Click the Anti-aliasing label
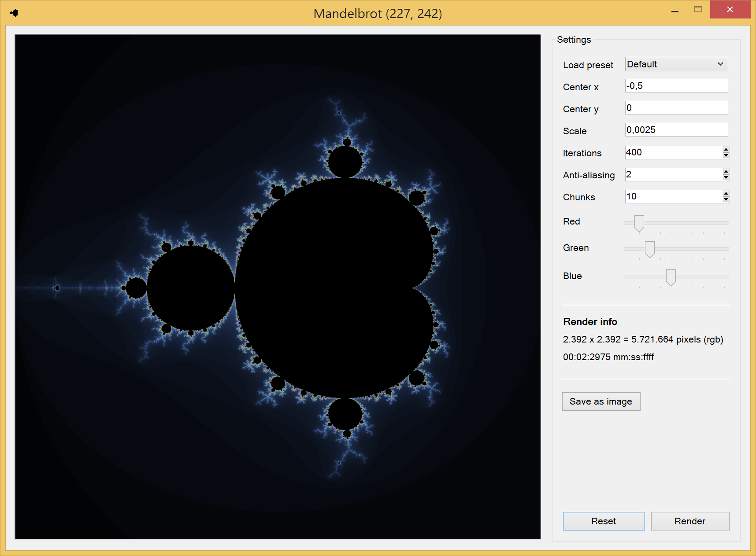This screenshot has width=756, height=556. click(x=589, y=175)
